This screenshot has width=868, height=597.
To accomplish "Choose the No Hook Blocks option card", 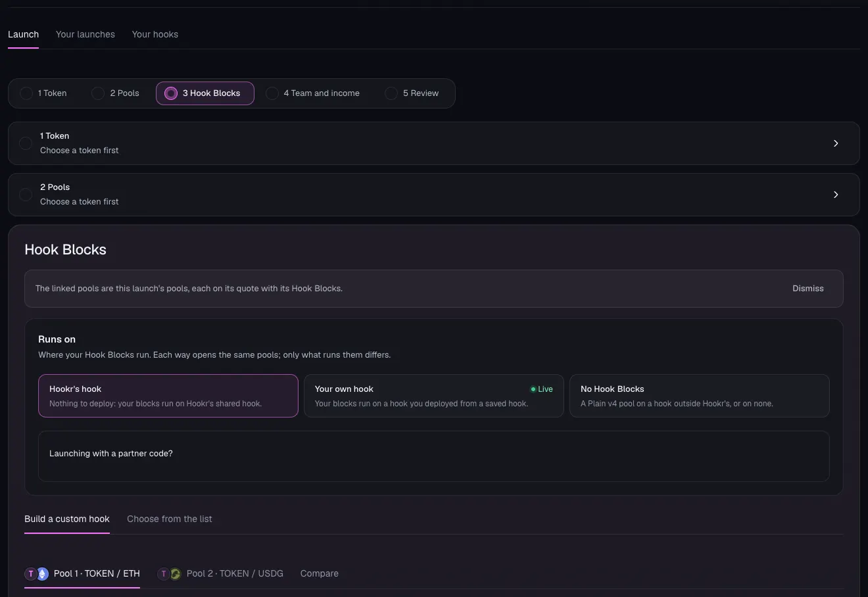I will [x=700, y=396].
